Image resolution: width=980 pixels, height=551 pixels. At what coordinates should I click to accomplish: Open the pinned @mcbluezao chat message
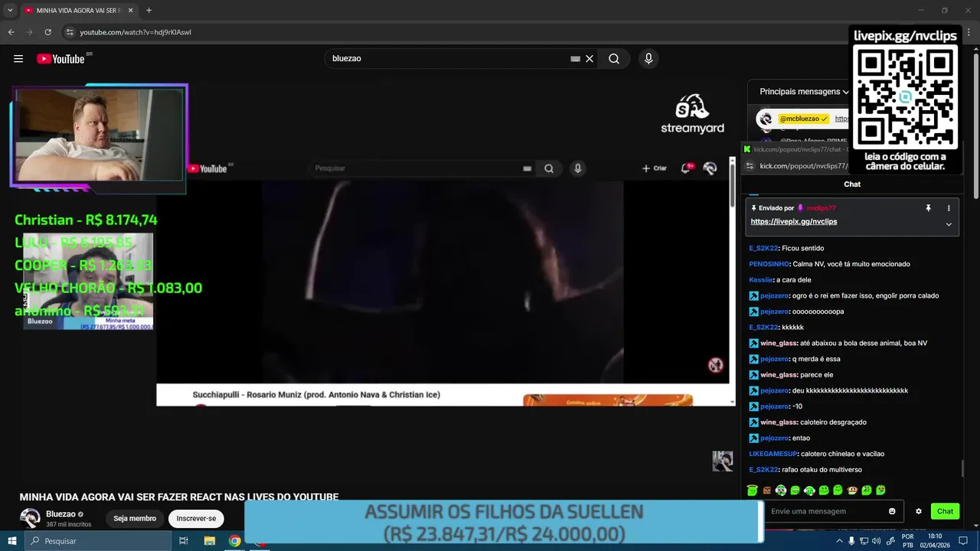pos(802,119)
